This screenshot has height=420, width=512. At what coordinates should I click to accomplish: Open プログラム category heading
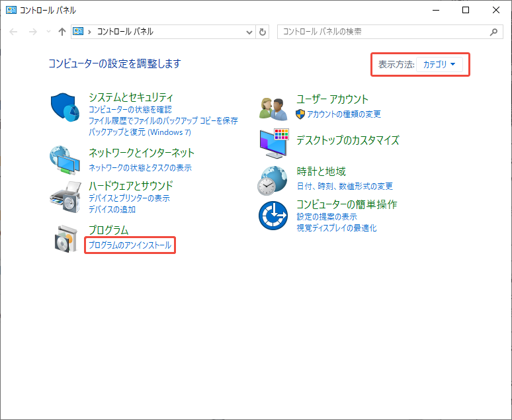coord(108,230)
